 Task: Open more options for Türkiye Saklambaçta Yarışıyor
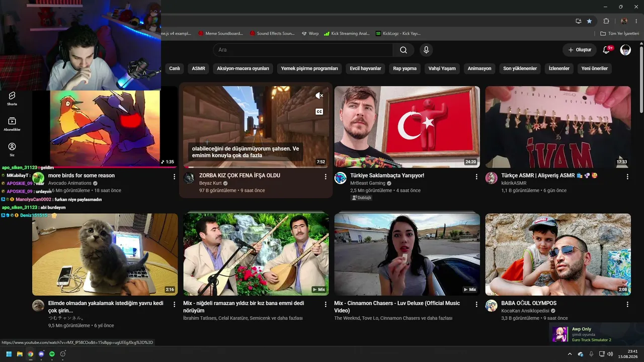click(476, 176)
